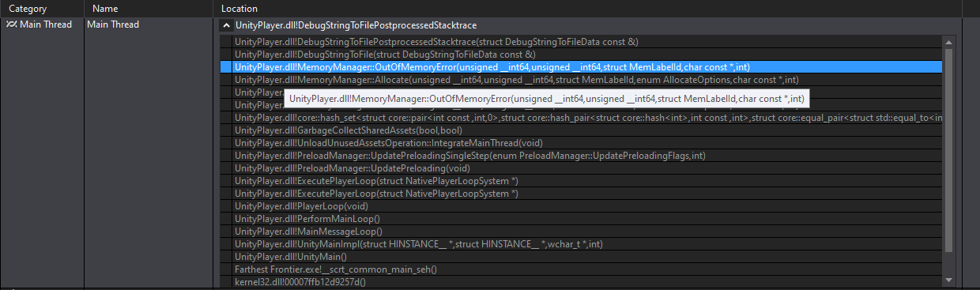Image resolution: width=980 pixels, height=290 pixels.
Task: Click the Main Thread category icon
Action: [11, 24]
